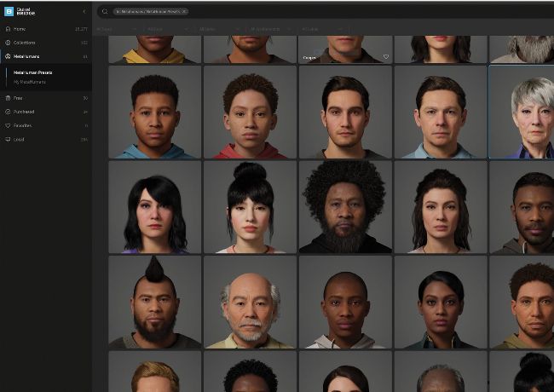
Task: Collapse the left sidebar with the arrow
Action: tap(84, 12)
